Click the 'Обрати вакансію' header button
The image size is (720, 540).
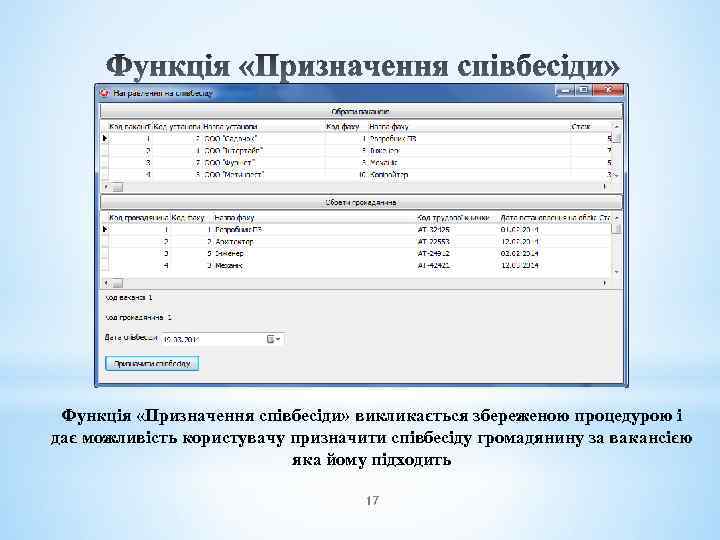[361, 111]
